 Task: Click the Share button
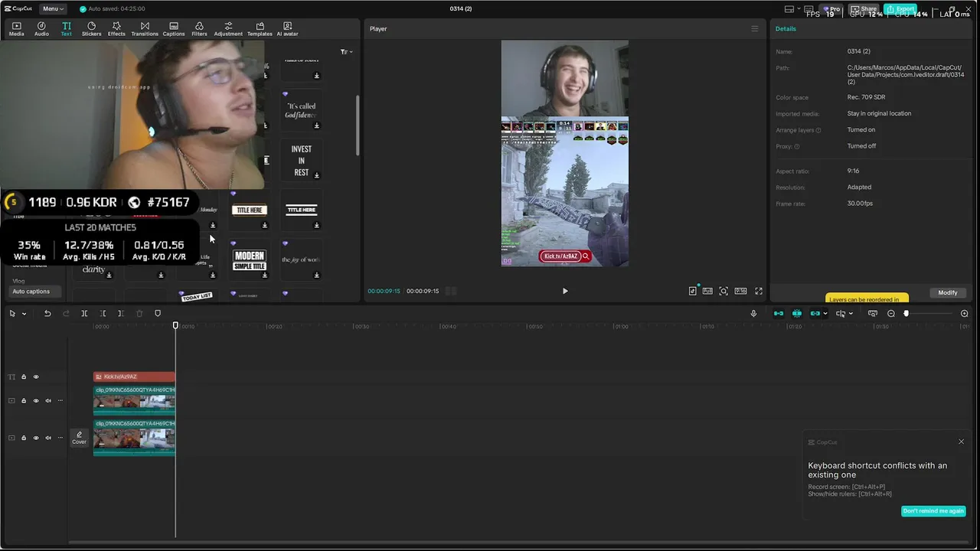coord(864,9)
